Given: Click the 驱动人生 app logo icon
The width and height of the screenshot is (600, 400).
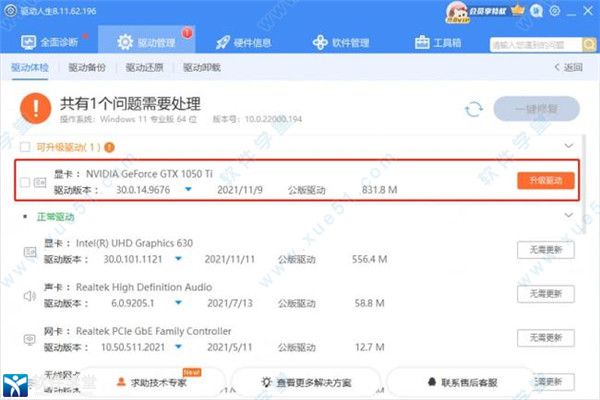Looking at the screenshot, I should [11, 11].
